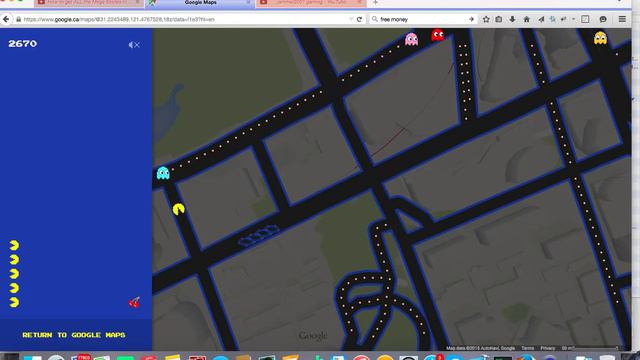Go back with the browser back arrow
Screen dimensions: 640x360
coord(6,19)
